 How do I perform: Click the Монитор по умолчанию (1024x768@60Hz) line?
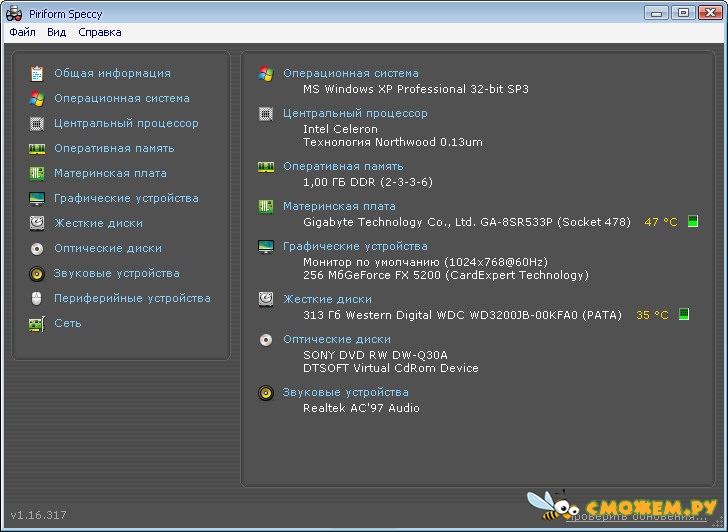[x=426, y=262]
